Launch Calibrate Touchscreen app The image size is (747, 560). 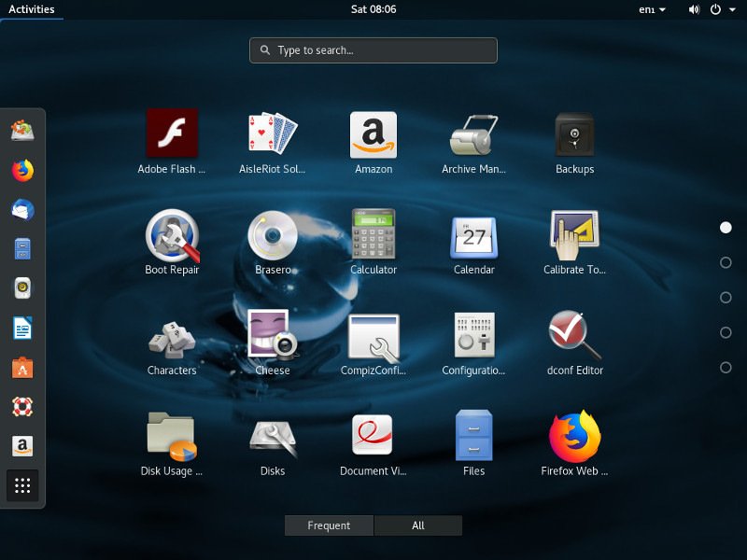point(574,242)
